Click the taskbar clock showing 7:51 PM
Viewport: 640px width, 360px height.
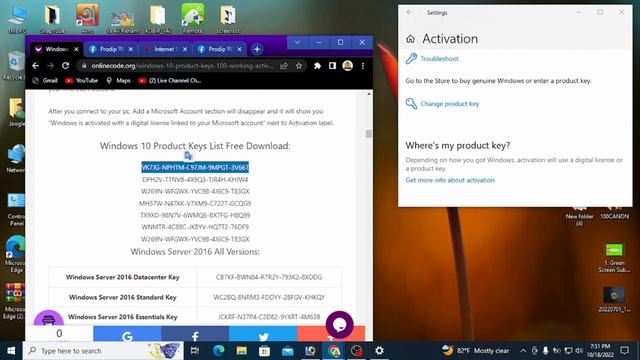600,351
